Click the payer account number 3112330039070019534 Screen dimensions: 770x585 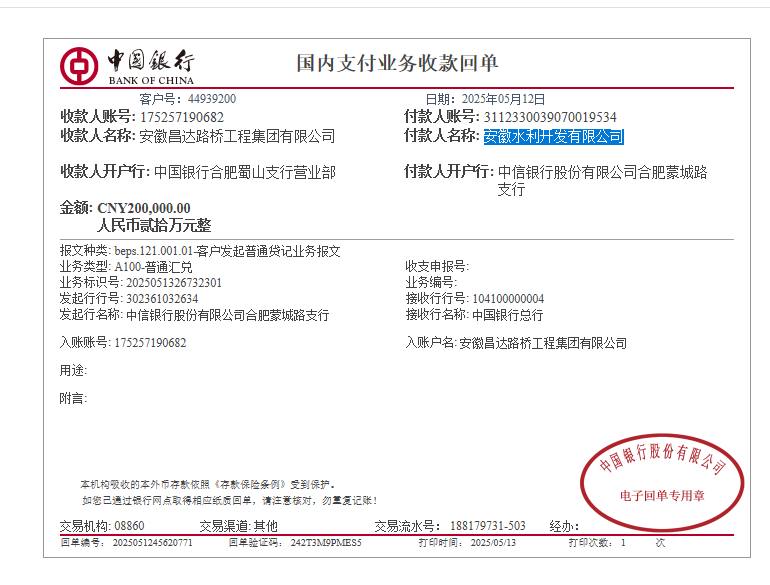[550, 117]
